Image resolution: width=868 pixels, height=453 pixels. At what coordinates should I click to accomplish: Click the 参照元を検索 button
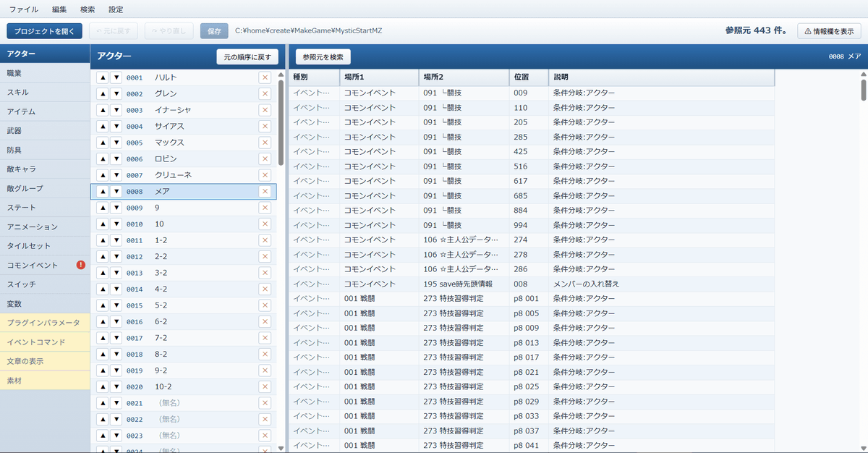point(323,56)
